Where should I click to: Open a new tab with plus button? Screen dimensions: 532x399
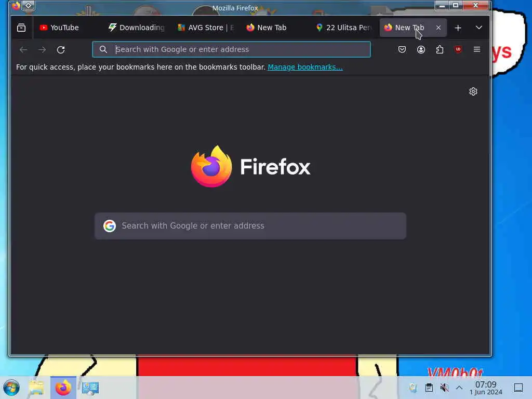click(458, 28)
